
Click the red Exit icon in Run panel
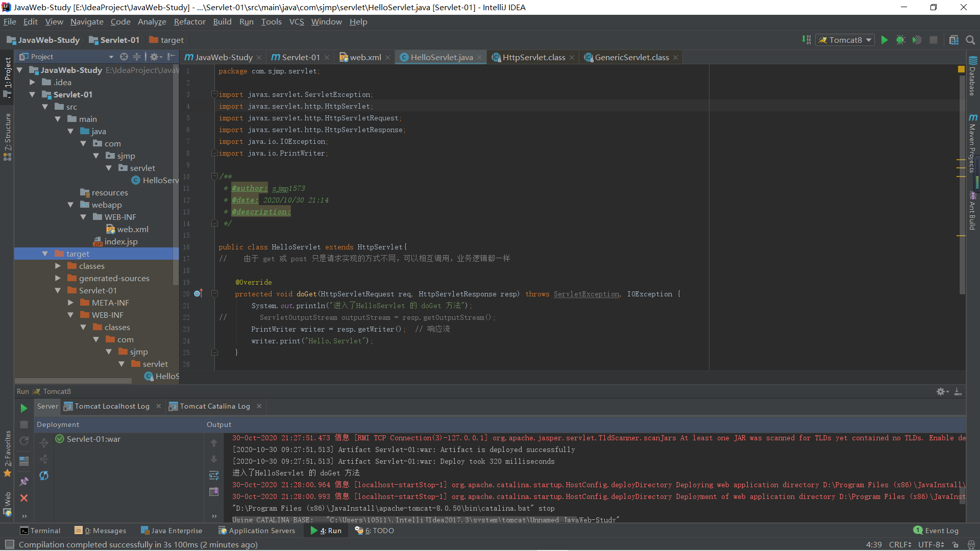tap(23, 498)
